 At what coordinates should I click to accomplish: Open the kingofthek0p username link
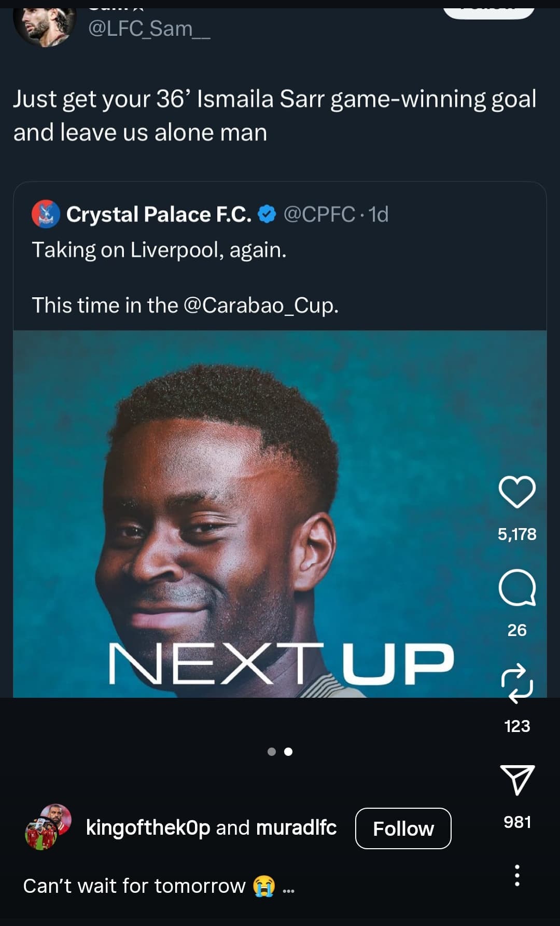pos(148,827)
